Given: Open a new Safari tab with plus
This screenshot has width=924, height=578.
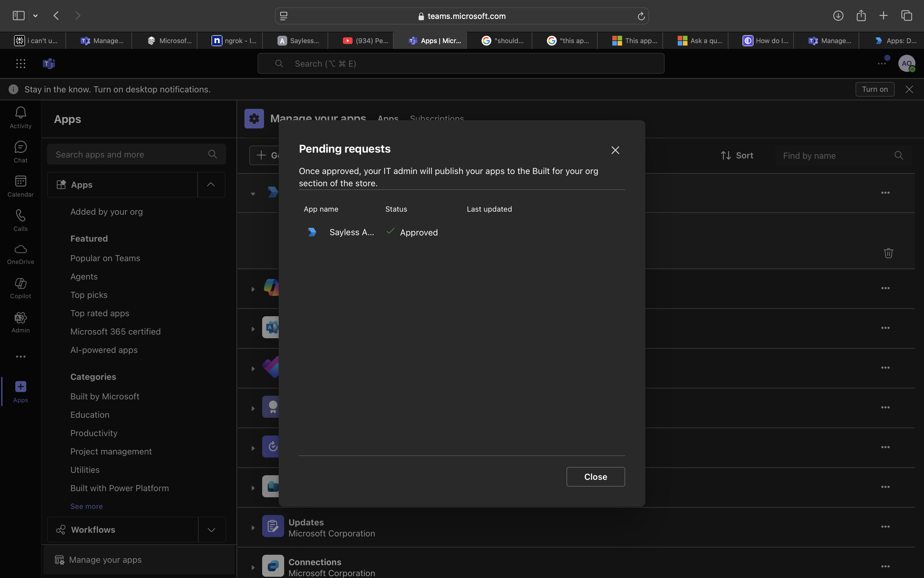Looking at the screenshot, I should pyautogui.click(x=884, y=16).
